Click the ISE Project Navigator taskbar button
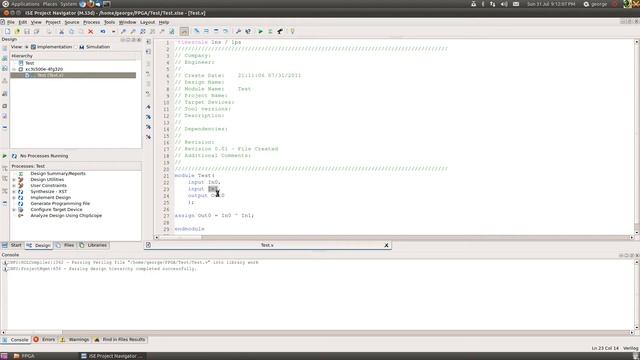Viewport: 640px width, 360px height. [x=112, y=356]
